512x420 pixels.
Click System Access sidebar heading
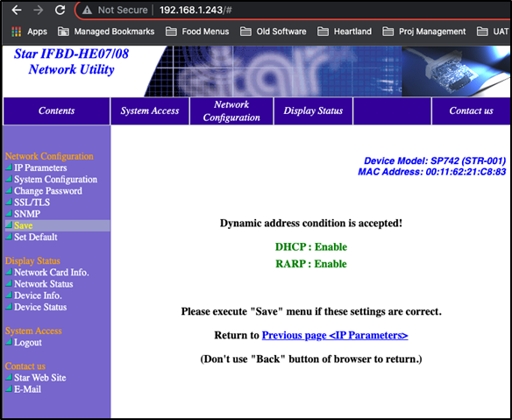pyautogui.click(x=33, y=331)
